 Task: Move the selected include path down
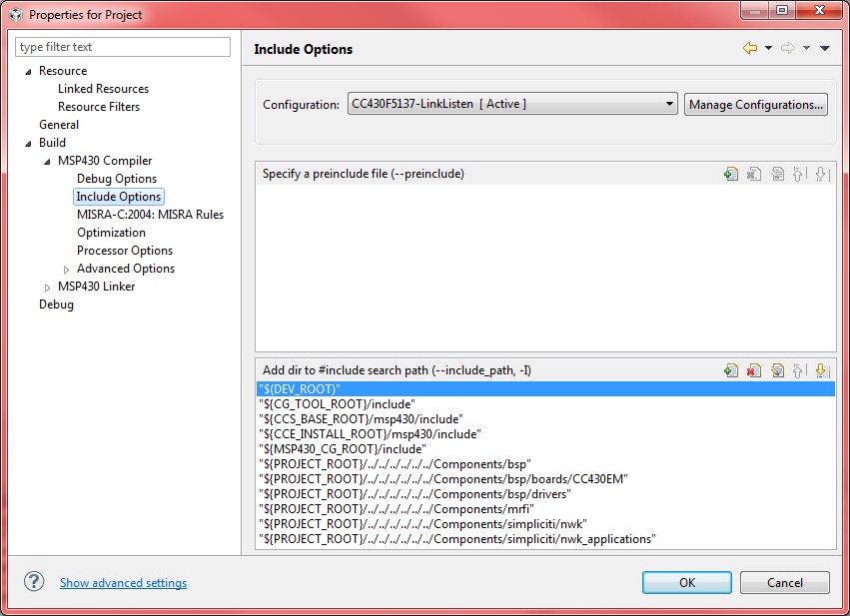(x=822, y=370)
